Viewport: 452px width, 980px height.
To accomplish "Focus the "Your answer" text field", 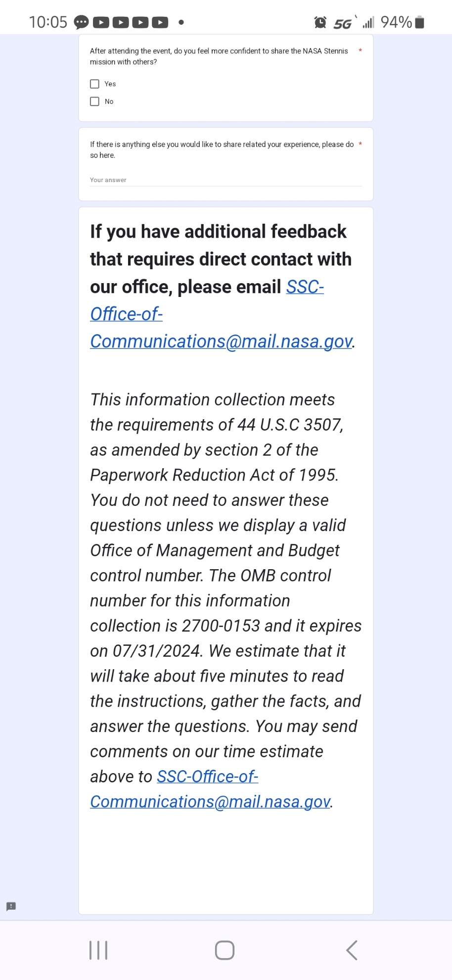I will point(226,180).
